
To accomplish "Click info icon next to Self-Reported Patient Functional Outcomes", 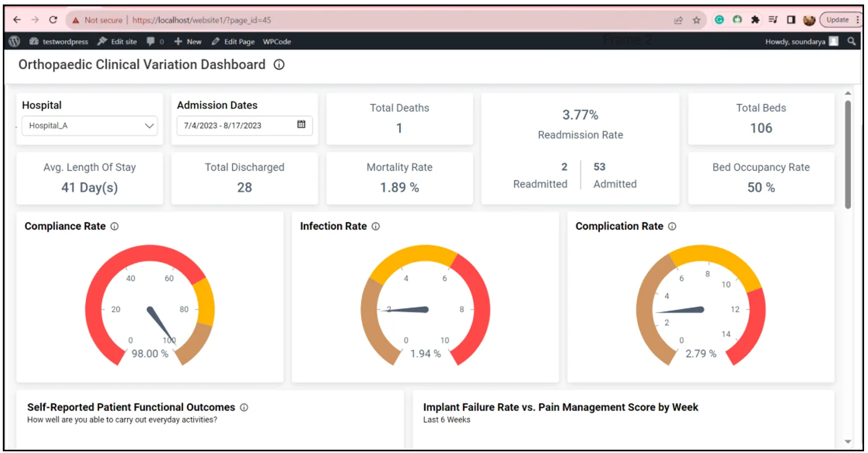I will [244, 408].
